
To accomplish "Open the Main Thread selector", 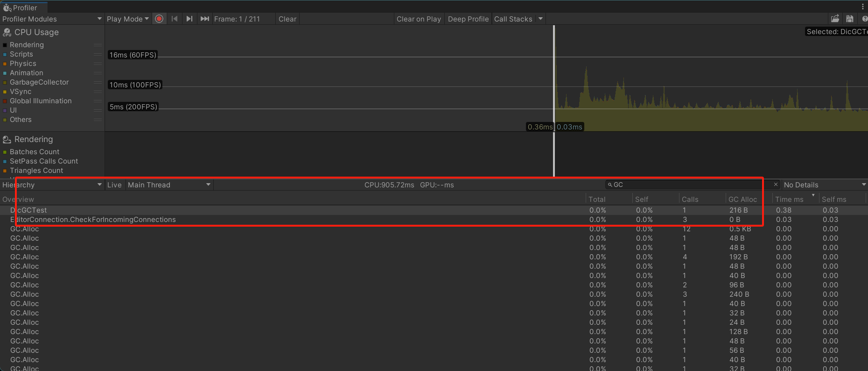I will pyautogui.click(x=169, y=185).
